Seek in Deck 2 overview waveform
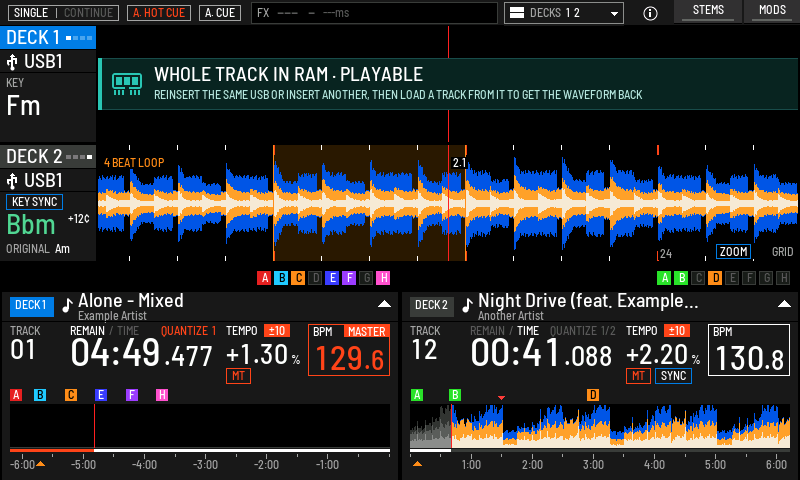Image resolution: width=800 pixels, height=480 pixels. pyautogui.click(x=600, y=426)
